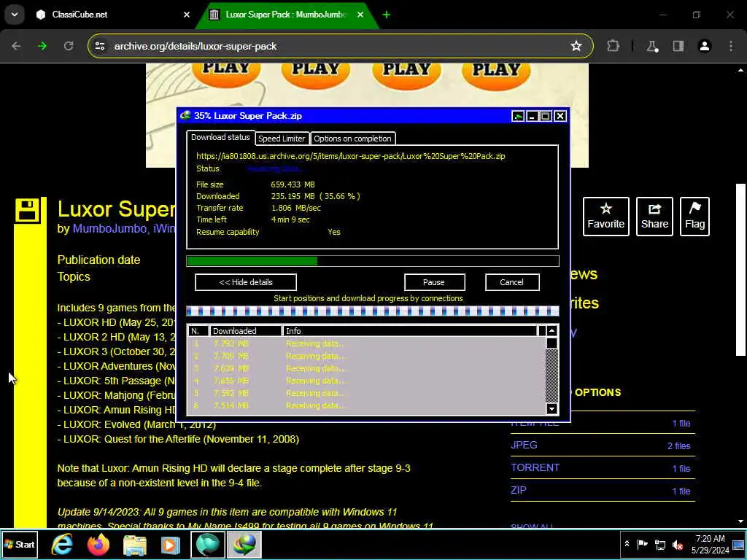Open the browser three-dot menu
747x560 pixels.
pos(731,46)
